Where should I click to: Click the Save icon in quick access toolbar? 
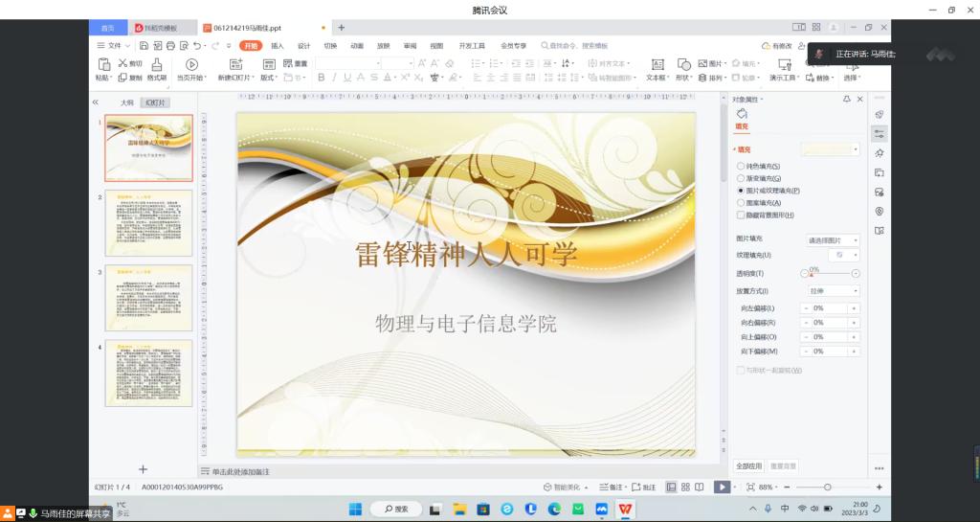pos(144,46)
